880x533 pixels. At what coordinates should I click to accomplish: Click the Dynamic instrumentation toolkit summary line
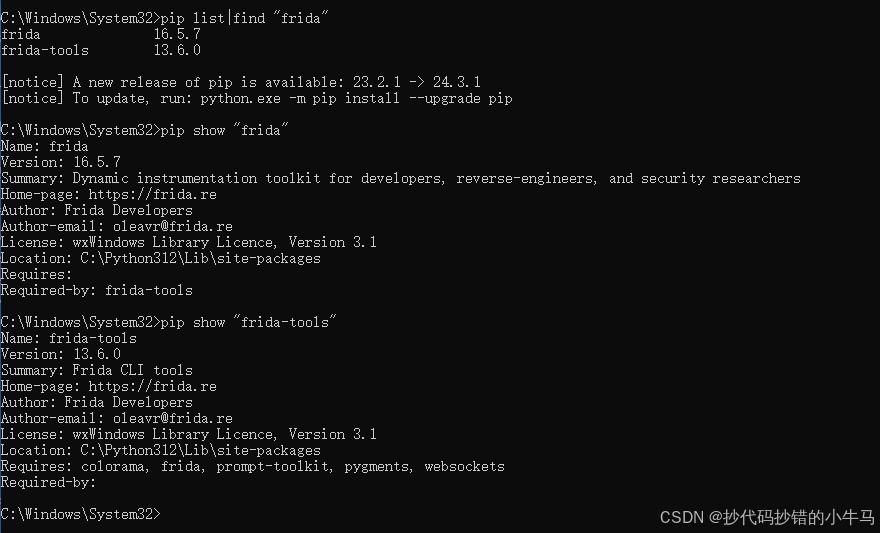coord(400,179)
